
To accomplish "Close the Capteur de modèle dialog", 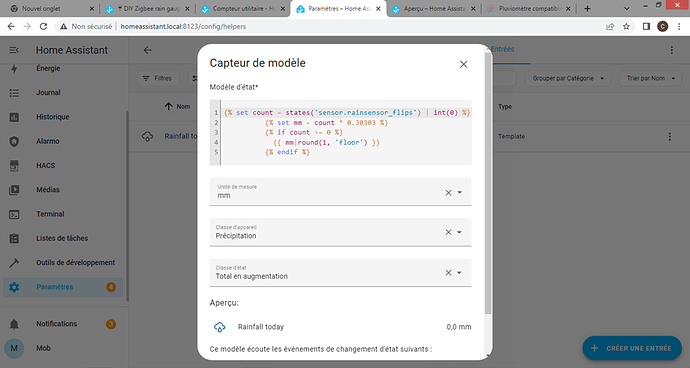I will point(463,64).
